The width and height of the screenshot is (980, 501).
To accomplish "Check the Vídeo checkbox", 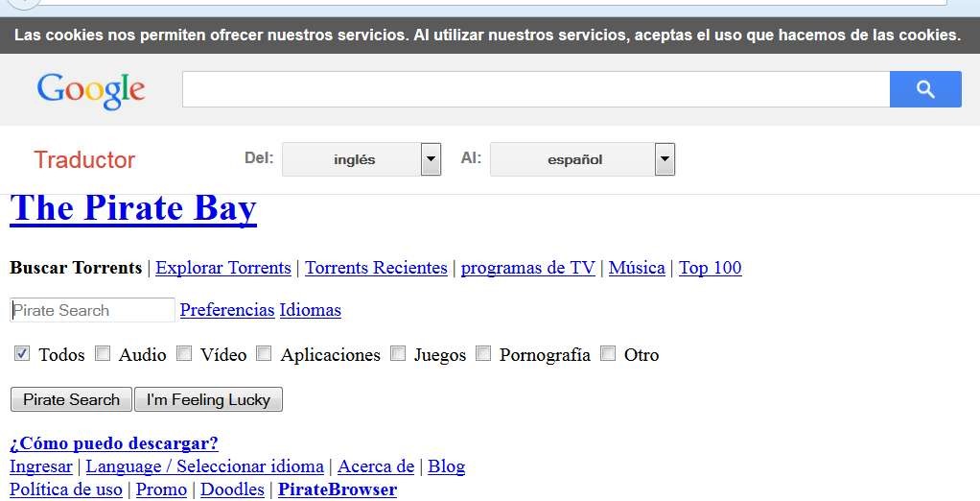I will click(x=184, y=354).
